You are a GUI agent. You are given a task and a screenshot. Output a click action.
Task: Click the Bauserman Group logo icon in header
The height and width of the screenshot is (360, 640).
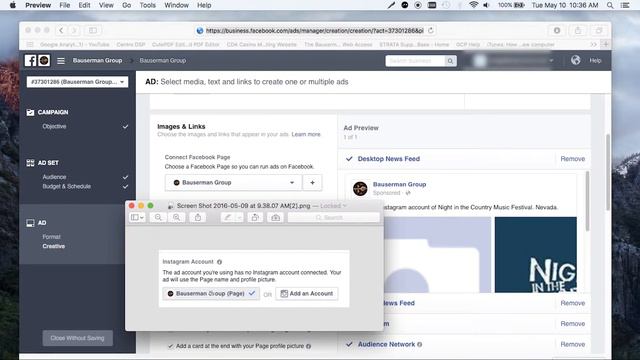(x=44, y=60)
